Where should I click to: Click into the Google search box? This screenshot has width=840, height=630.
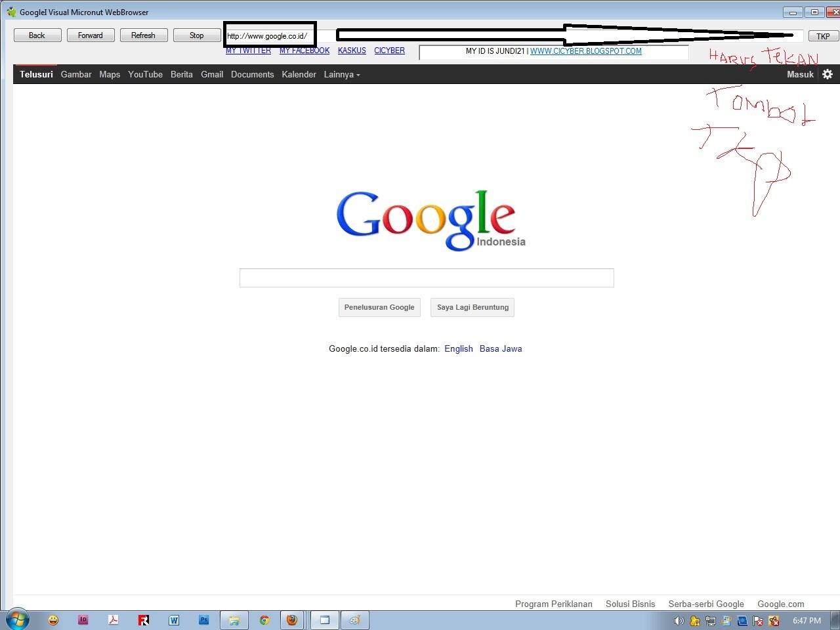coord(427,278)
